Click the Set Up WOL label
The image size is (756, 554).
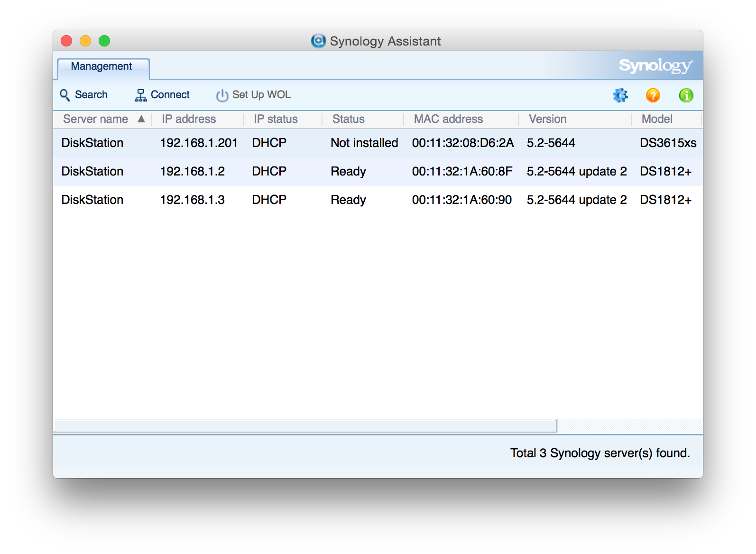point(261,95)
